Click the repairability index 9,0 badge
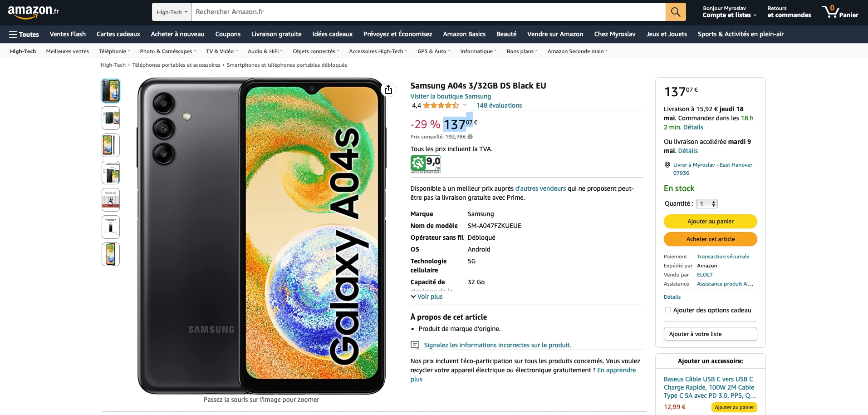Screen dimensions: 868x415 pos(426,164)
